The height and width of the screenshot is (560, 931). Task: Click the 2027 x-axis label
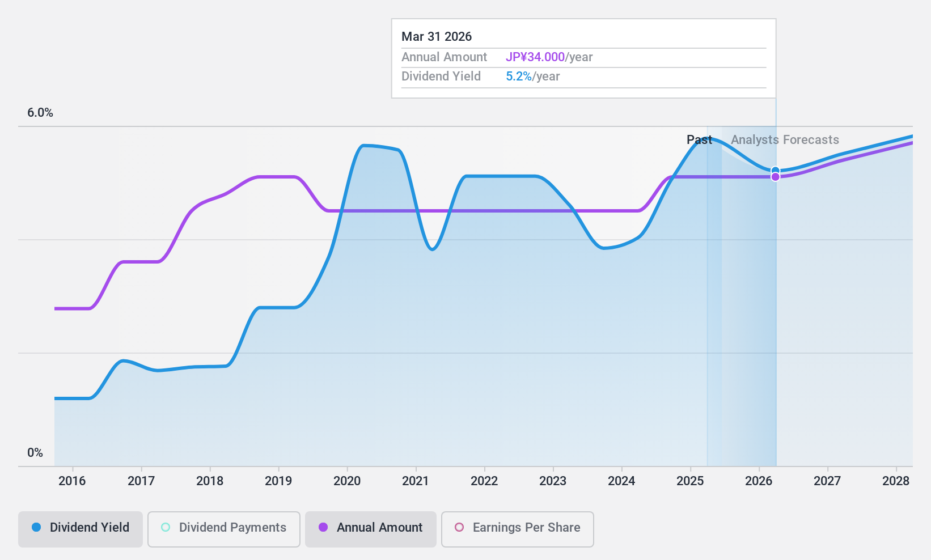point(827,481)
